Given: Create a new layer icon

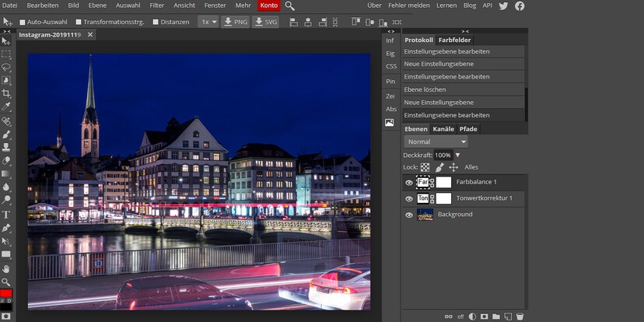Looking at the screenshot, I should pos(508,317).
